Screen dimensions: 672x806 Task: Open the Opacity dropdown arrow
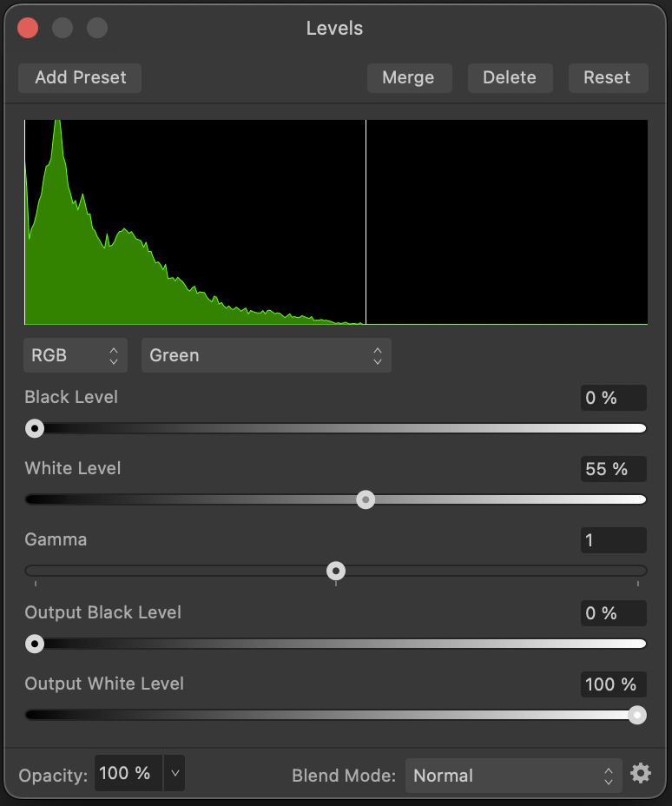click(x=175, y=773)
